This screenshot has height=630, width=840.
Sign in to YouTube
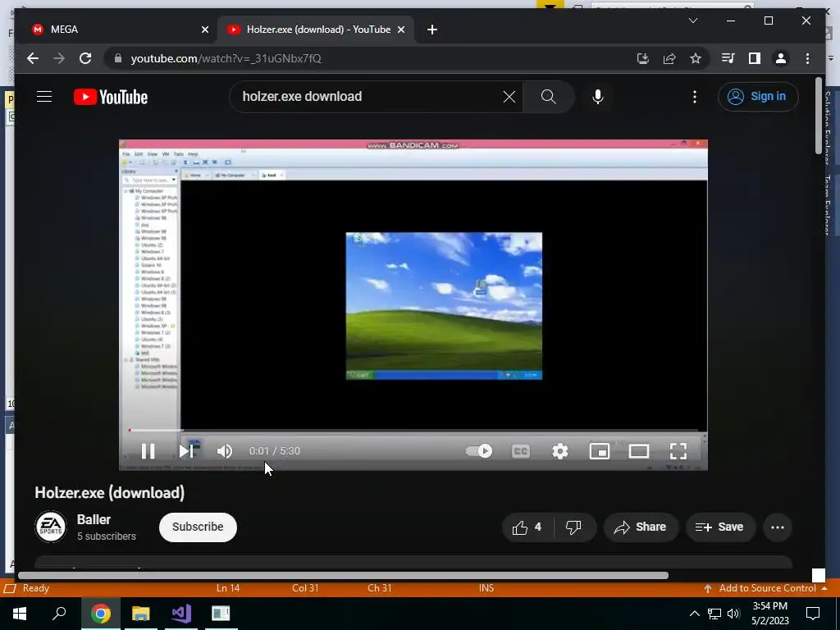[x=758, y=97]
